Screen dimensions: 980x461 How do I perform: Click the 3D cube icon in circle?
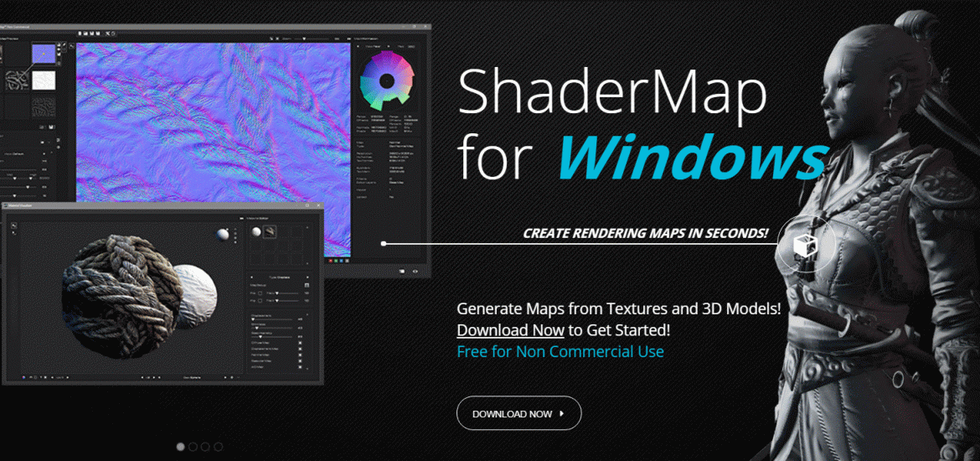[x=807, y=245]
